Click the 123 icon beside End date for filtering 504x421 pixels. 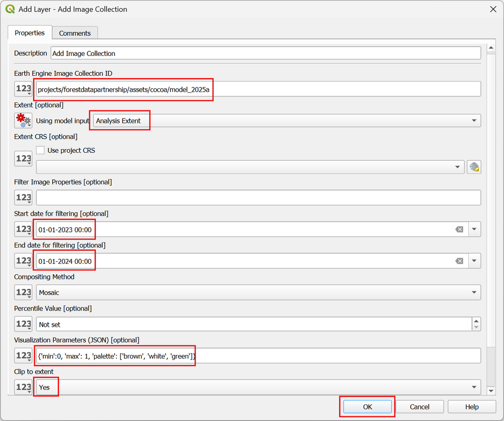pos(23,261)
